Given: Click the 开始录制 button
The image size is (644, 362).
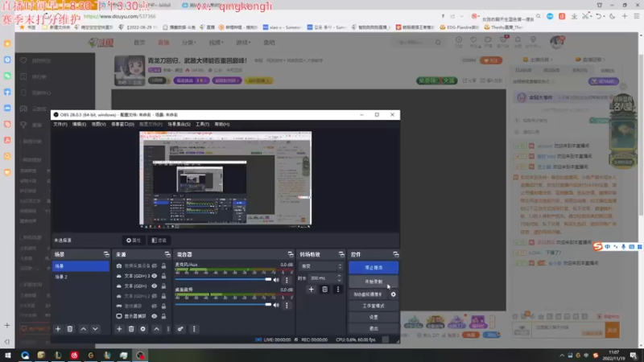Looking at the screenshot, I should [374, 282].
